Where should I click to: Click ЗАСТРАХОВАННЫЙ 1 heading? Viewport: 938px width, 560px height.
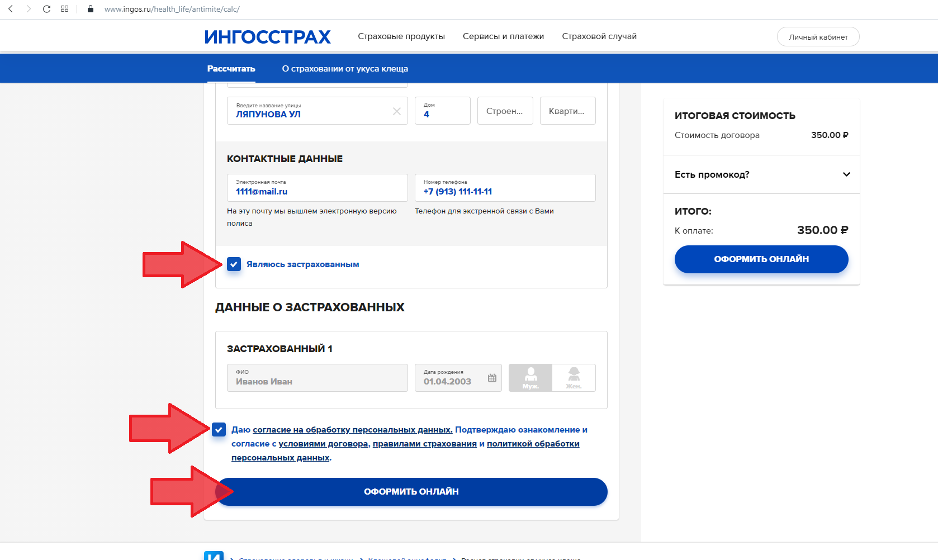[x=279, y=349]
